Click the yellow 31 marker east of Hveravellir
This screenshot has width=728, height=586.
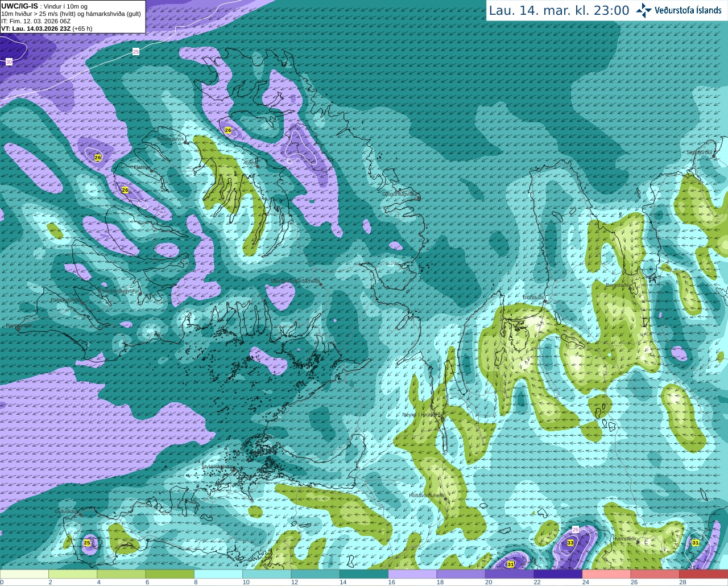[696, 543]
